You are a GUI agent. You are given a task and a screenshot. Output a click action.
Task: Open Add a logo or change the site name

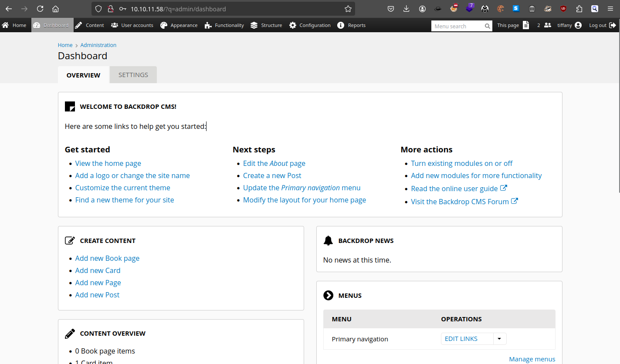point(132,175)
